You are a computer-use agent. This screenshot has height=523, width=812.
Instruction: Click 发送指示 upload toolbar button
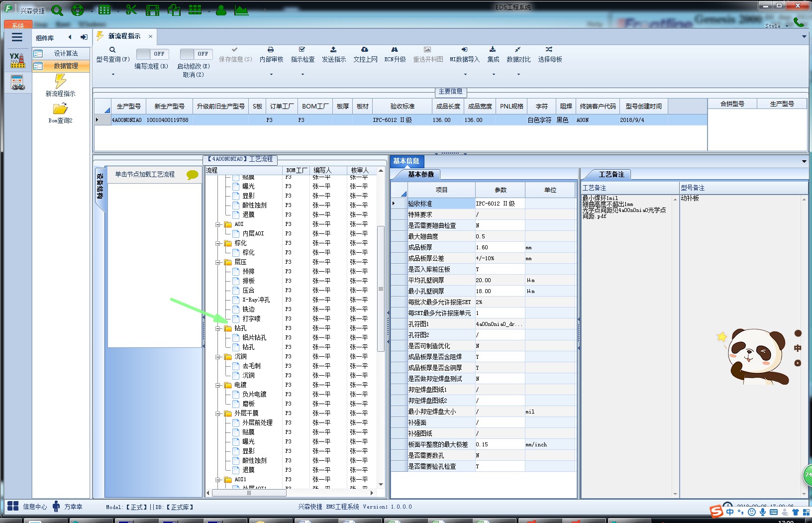[x=333, y=55]
